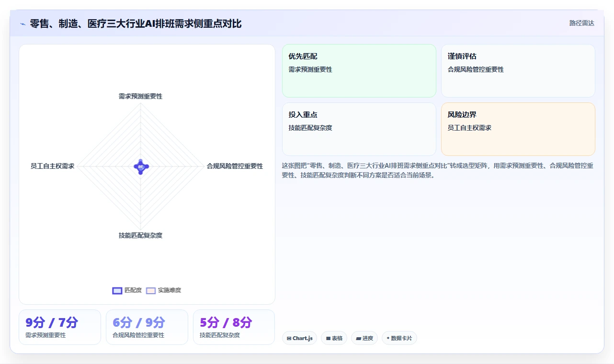
Task: Open the 风险边界 card
Action: (x=518, y=129)
